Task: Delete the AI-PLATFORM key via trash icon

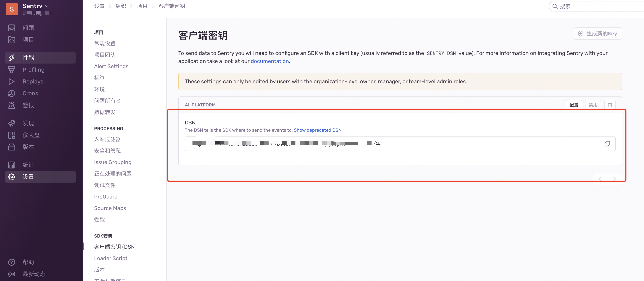Action: click(610, 105)
